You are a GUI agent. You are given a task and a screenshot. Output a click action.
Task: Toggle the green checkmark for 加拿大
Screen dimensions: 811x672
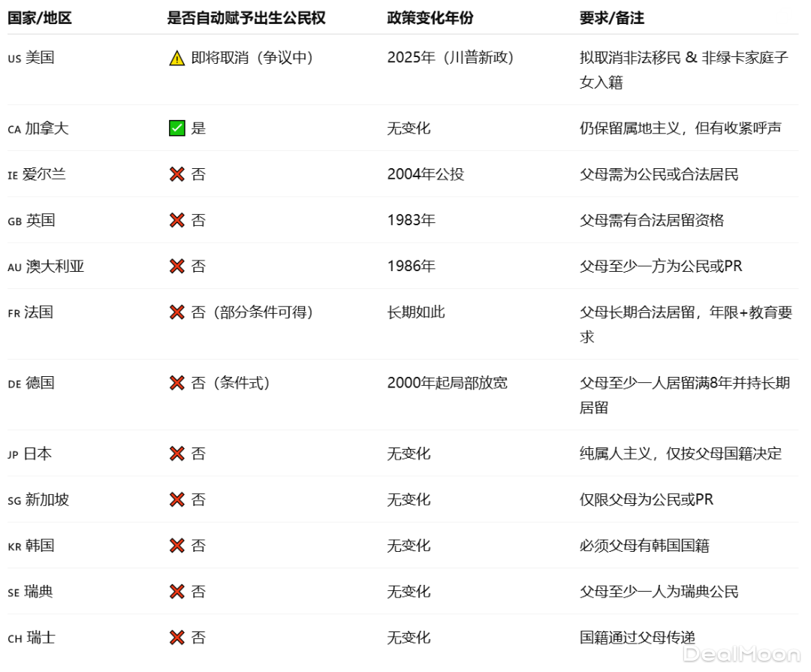pos(177,128)
